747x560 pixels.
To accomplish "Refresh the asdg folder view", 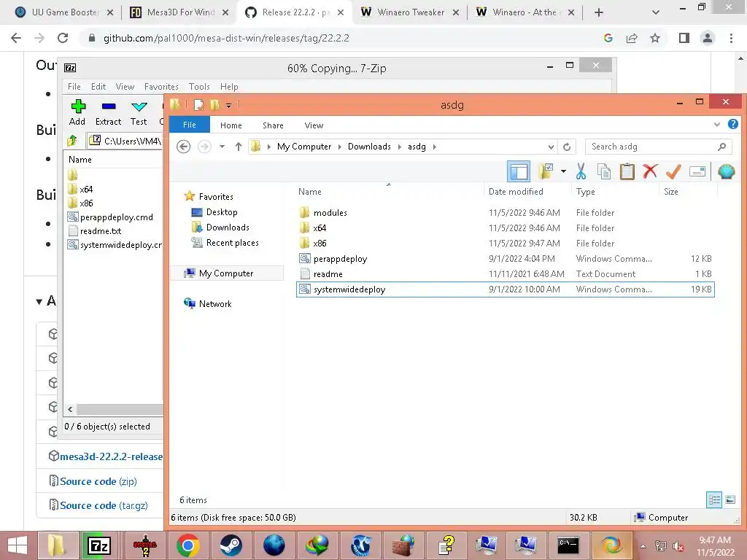I will 567,147.
